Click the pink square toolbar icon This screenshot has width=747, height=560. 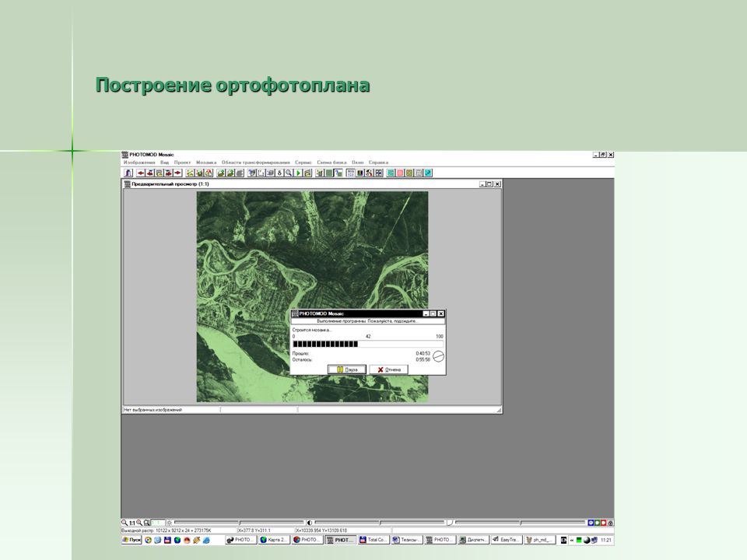[x=400, y=173]
